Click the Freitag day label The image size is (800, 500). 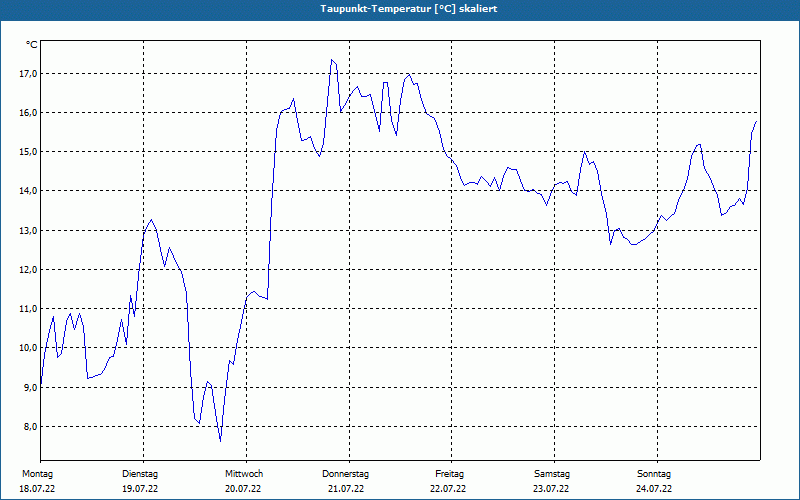449,474
